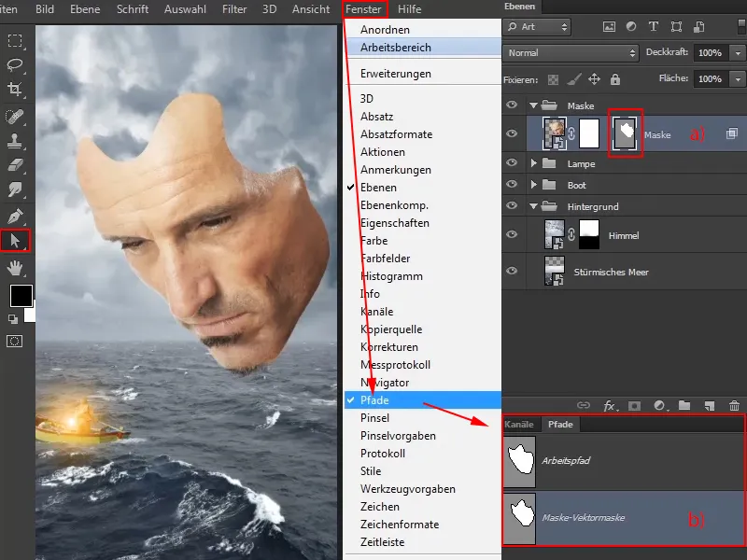747x560 pixels.
Task: Click the white background color swatch
Action: tap(31, 314)
